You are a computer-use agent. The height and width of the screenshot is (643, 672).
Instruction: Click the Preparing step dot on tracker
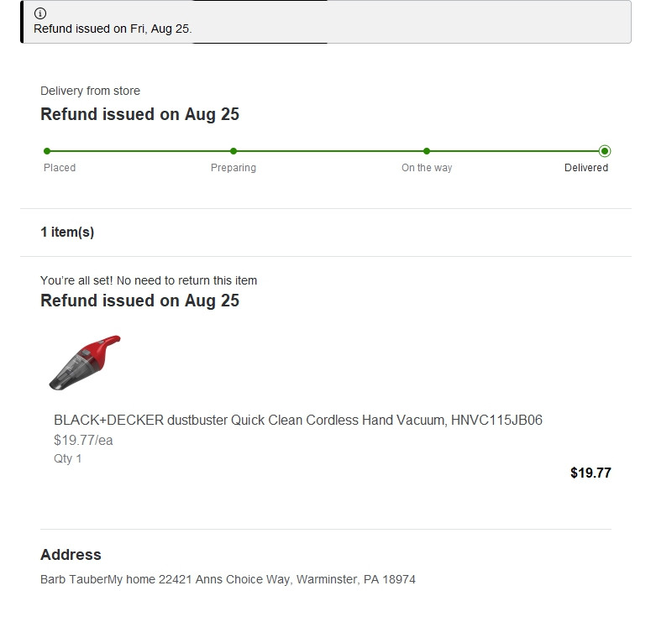click(x=234, y=151)
